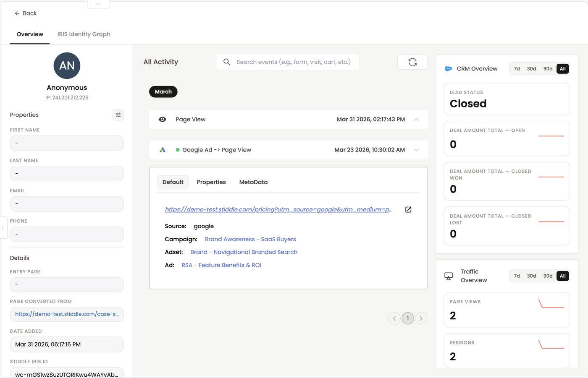Open RSA - Feature Benefits & ROI ad

tap(221, 265)
